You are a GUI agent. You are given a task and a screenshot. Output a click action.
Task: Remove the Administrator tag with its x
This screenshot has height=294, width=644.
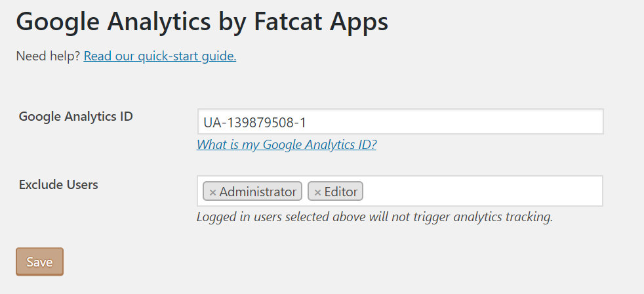coord(212,192)
